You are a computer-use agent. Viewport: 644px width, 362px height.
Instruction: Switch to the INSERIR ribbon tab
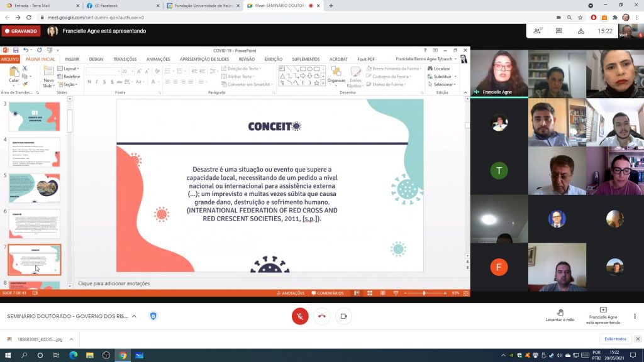tap(72, 59)
